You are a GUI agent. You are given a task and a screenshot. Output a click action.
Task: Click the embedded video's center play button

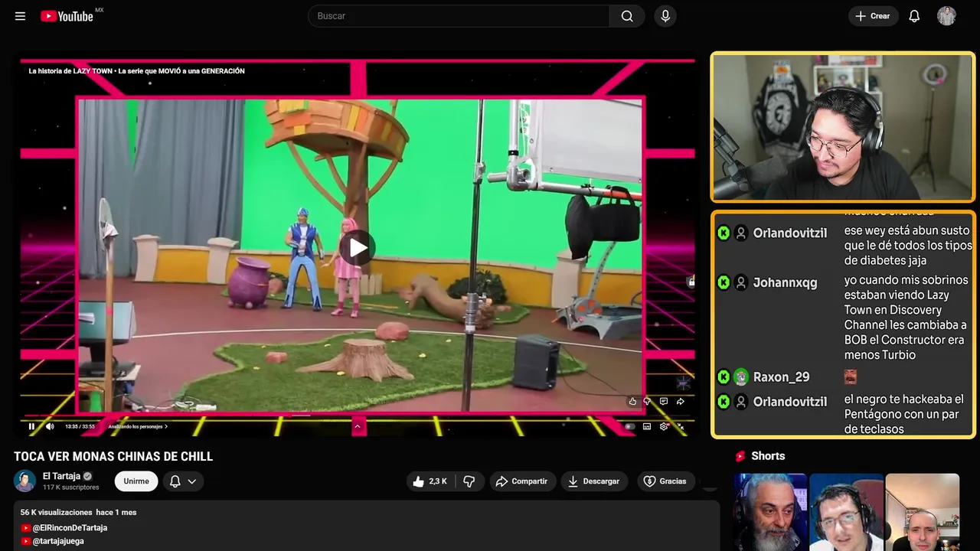coord(358,247)
